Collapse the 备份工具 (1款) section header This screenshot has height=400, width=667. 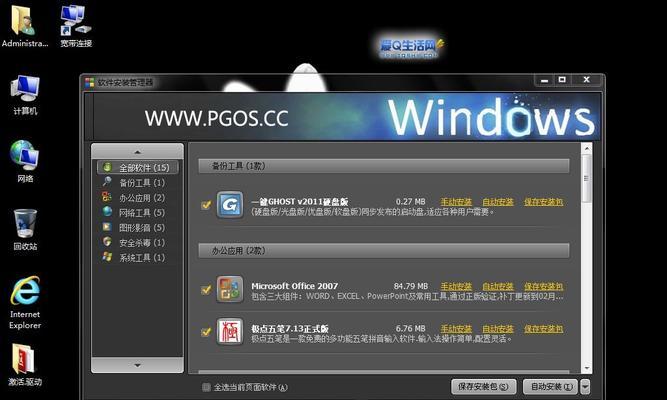coord(384,166)
